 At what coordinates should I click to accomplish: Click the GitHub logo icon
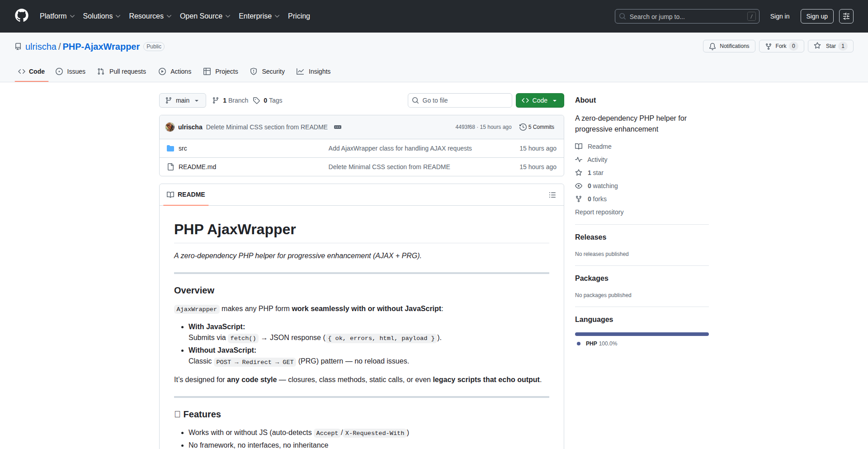pos(22,16)
